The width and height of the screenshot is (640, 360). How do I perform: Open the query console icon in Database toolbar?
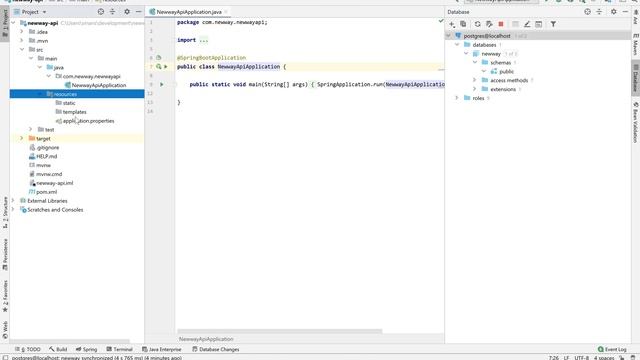539,24
